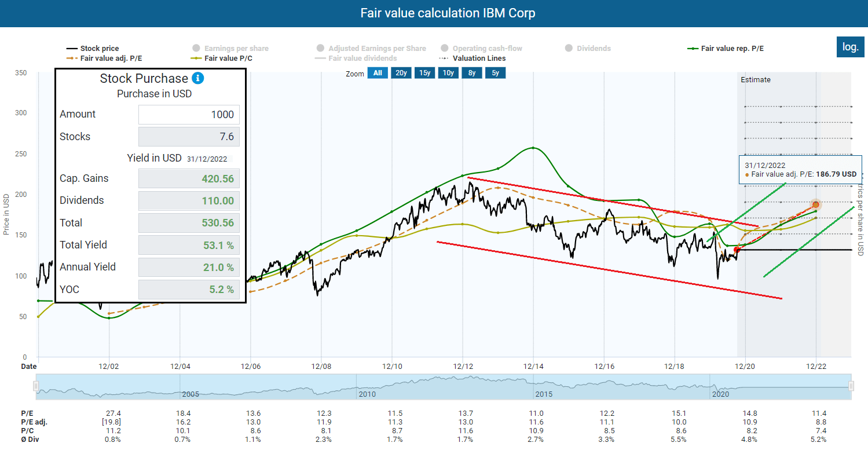Toggle Fair value rep. P/E series
The image size is (868, 450).
click(725, 49)
